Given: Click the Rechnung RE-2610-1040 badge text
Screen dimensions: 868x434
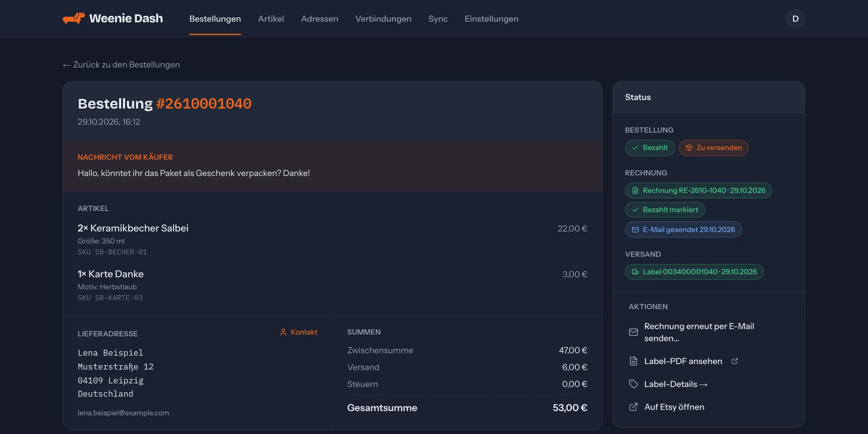Looking at the screenshot, I should (x=704, y=191).
